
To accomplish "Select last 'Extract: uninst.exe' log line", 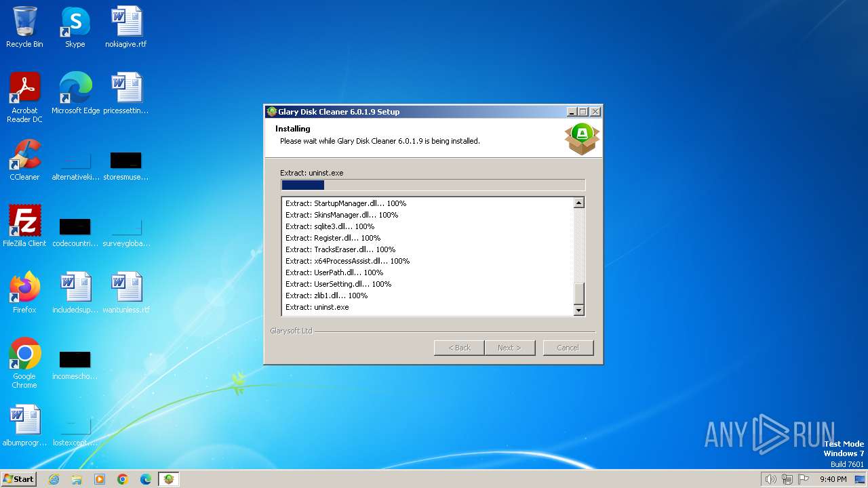I will (x=317, y=307).
